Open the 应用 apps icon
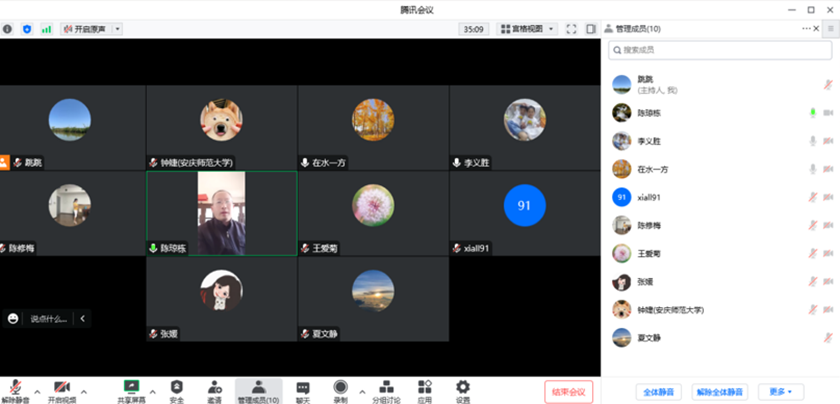 (425, 389)
